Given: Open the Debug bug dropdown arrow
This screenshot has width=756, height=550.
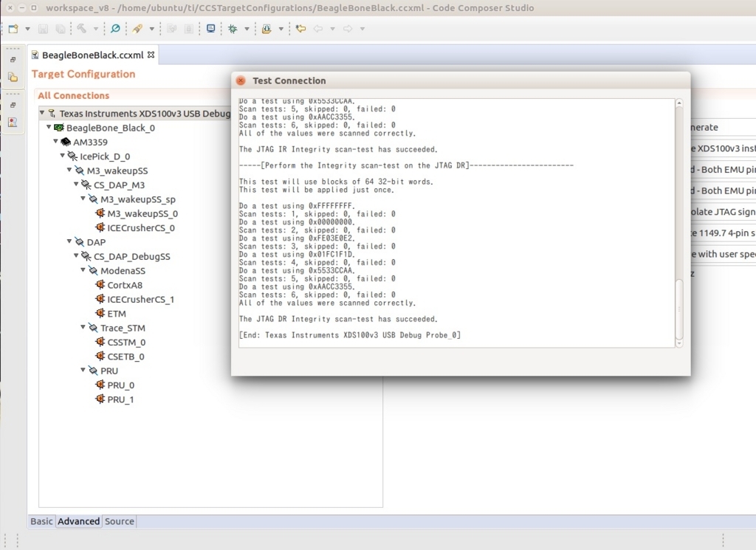Looking at the screenshot, I should [247, 29].
